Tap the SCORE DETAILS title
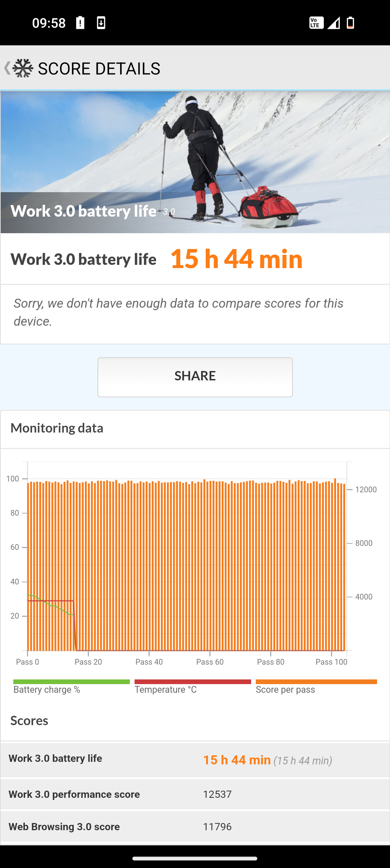Viewport: 390px width, 868px height. click(99, 68)
